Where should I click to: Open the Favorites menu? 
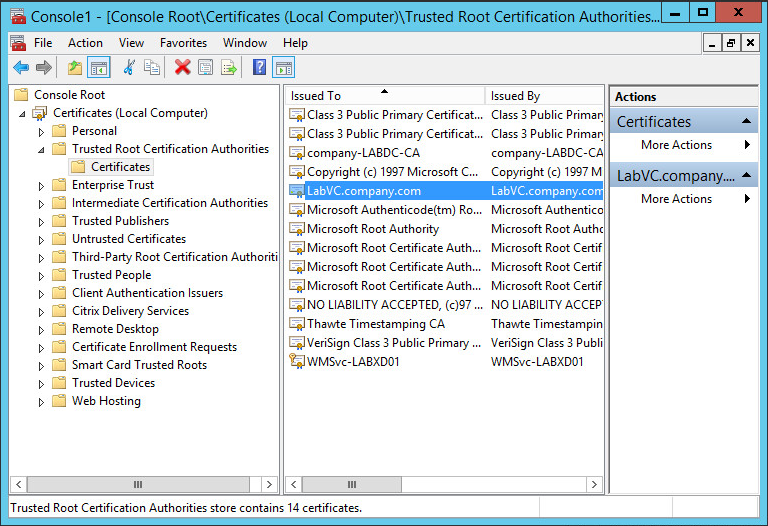pos(183,43)
